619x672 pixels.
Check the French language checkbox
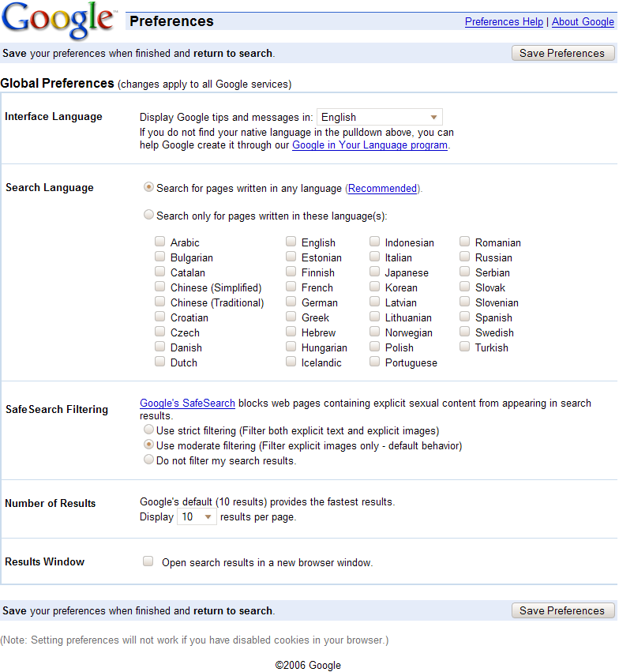click(291, 287)
